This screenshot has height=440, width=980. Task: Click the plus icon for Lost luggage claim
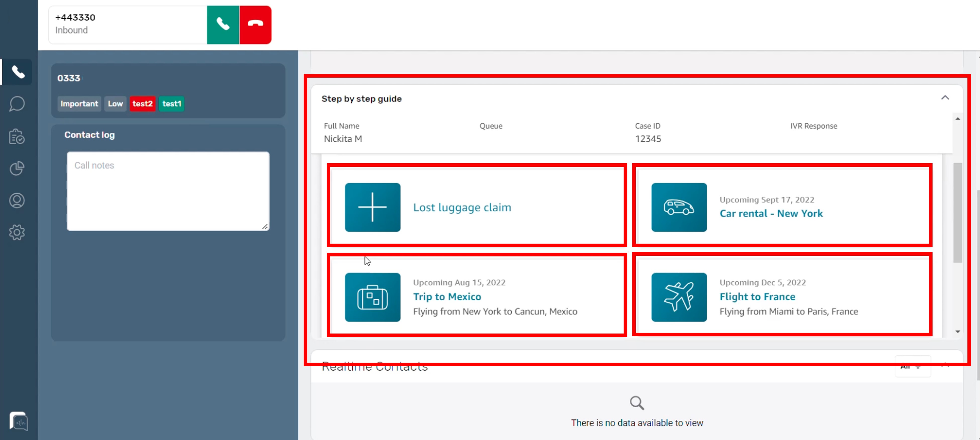pyautogui.click(x=372, y=207)
